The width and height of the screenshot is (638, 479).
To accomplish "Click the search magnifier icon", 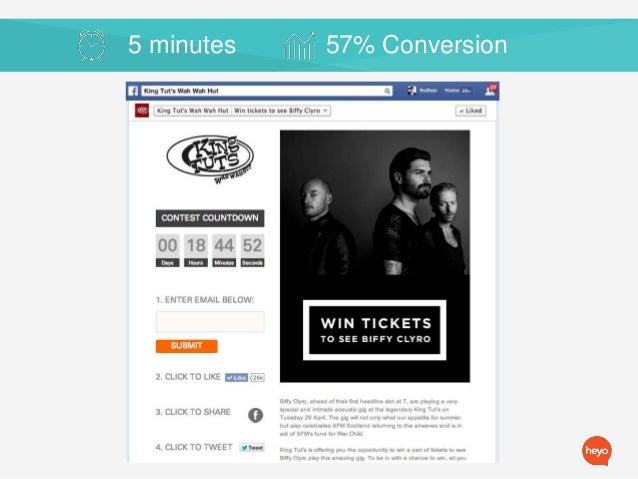I will coord(387,91).
